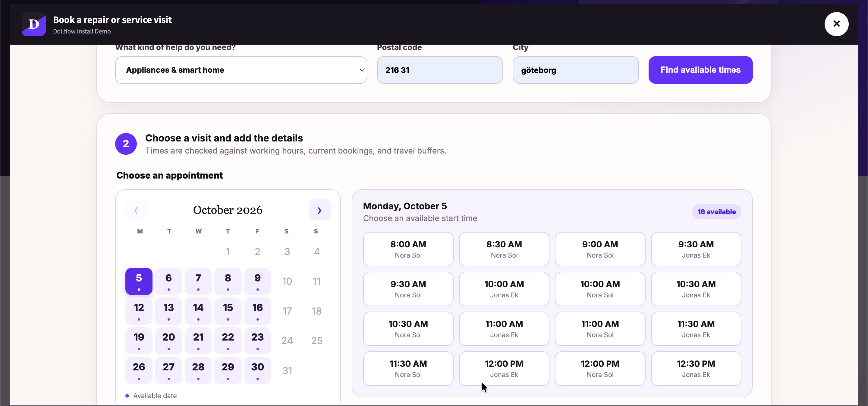The image size is (868, 406).
Task: Select October 6 in the calendar
Action: [168, 281]
